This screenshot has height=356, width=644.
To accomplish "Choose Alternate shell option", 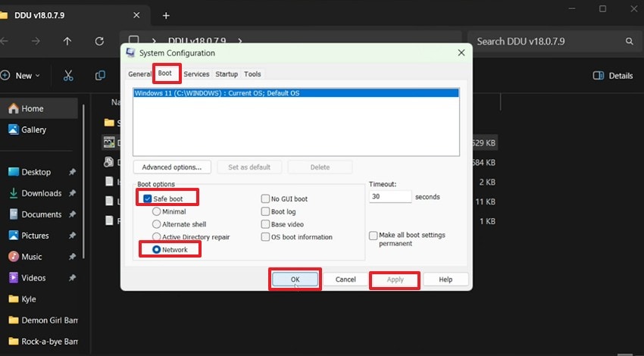I will pos(157,224).
